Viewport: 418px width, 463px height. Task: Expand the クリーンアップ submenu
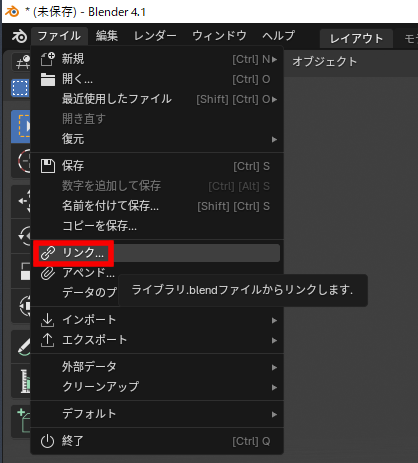pos(157,387)
